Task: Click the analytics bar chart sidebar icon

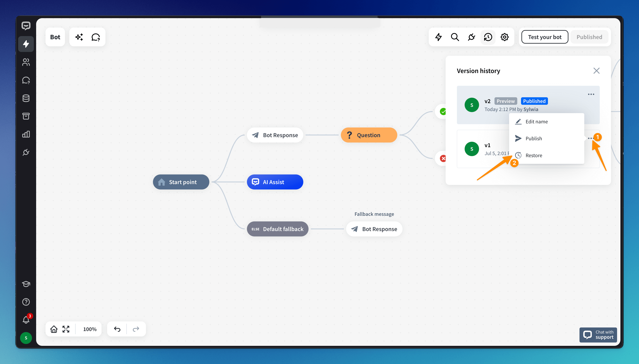Action: [x=26, y=134]
